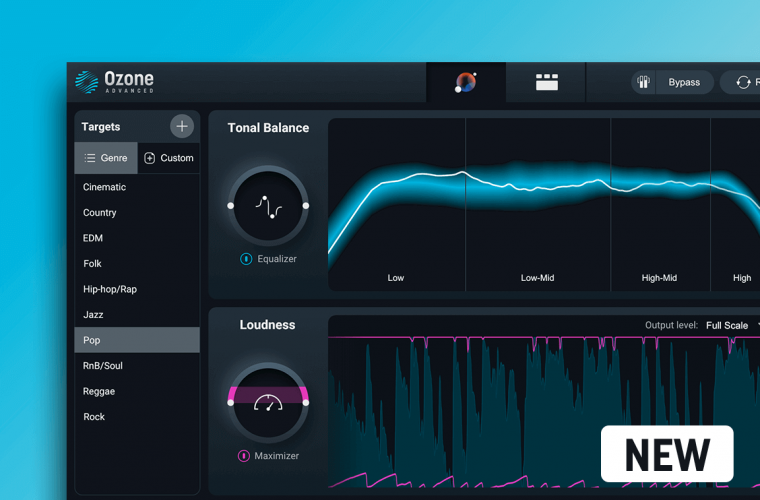Click the Loudness heading
Screen dimensions: 760x500
point(267,325)
